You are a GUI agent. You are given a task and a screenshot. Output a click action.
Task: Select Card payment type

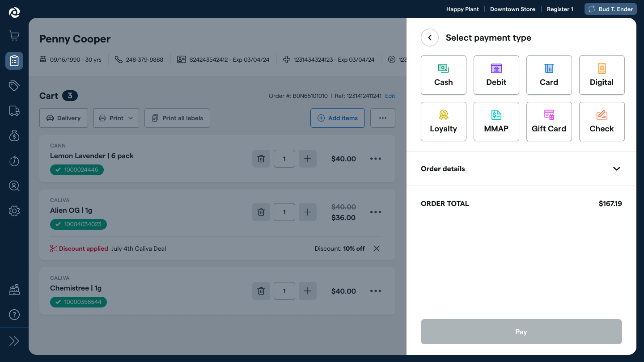[549, 75]
